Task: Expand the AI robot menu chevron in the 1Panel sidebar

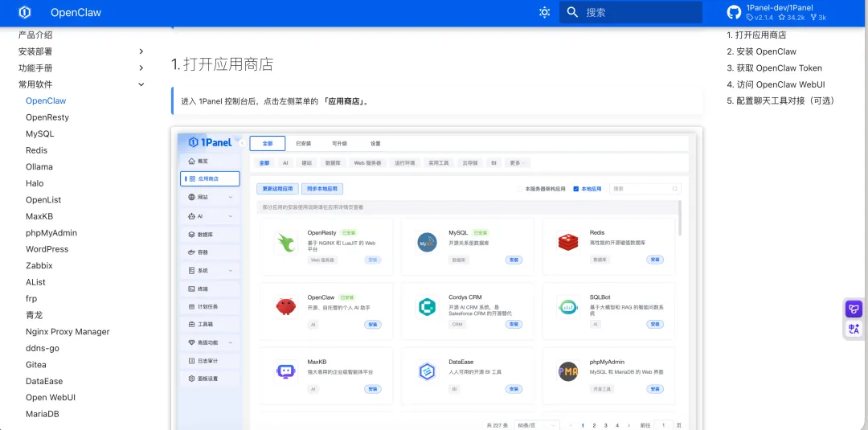Action: (231, 216)
